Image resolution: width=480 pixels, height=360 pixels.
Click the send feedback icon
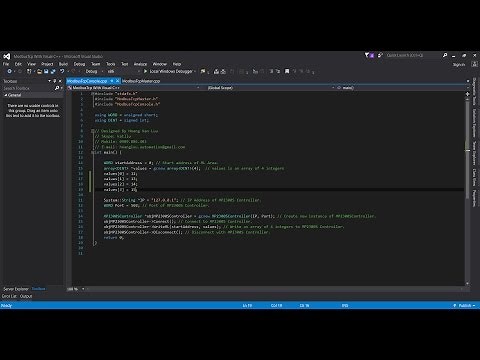pos(380,55)
